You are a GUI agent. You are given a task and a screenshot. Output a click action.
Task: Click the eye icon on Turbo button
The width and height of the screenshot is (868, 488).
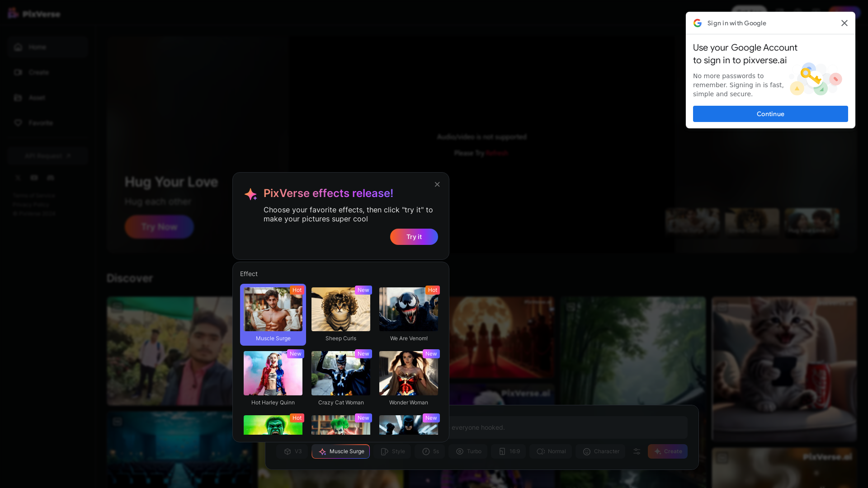pyautogui.click(x=460, y=451)
